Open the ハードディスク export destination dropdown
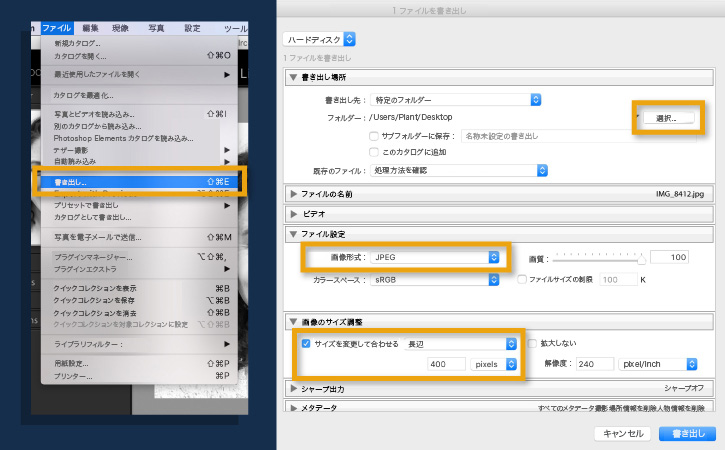The width and height of the screenshot is (725, 450). tap(319, 39)
